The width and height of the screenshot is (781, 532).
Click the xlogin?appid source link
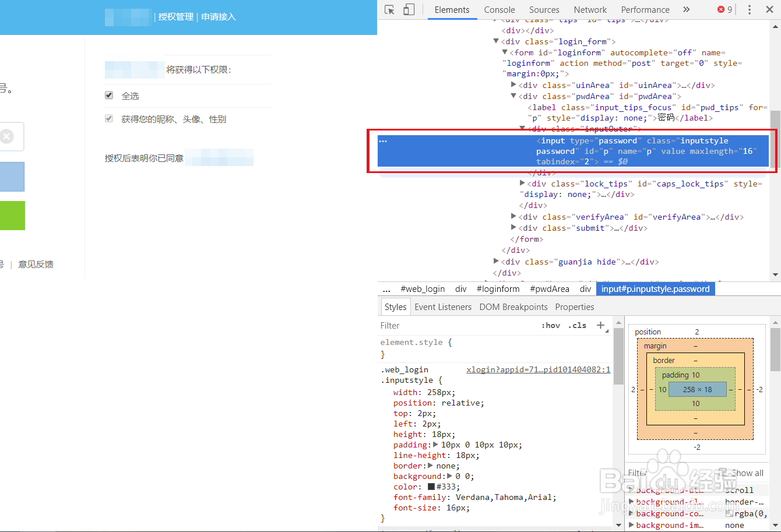tap(538, 369)
